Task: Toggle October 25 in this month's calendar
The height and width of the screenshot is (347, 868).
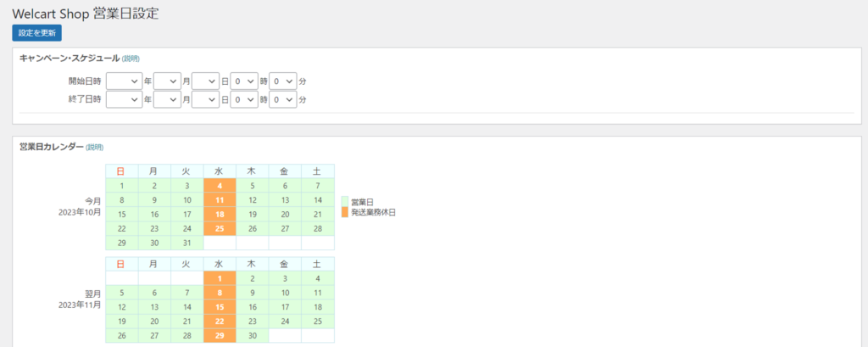Action: [x=220, y=228]
